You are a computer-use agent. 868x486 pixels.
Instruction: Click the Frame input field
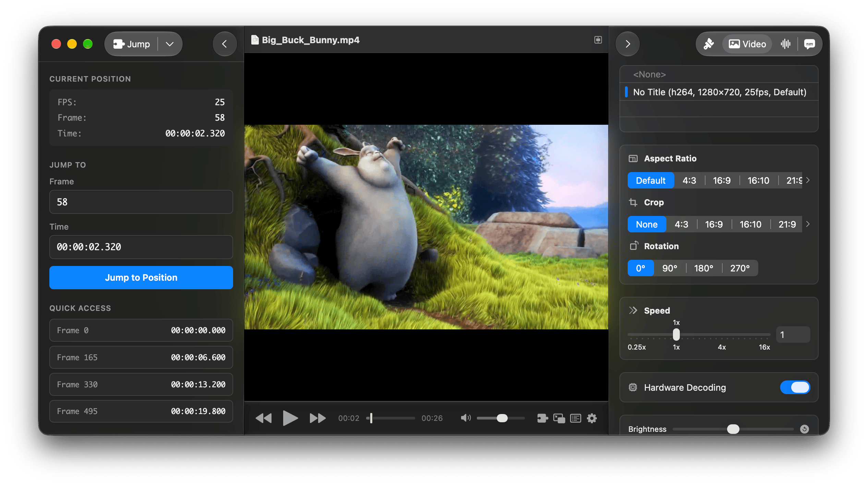[x=141, y=202]
